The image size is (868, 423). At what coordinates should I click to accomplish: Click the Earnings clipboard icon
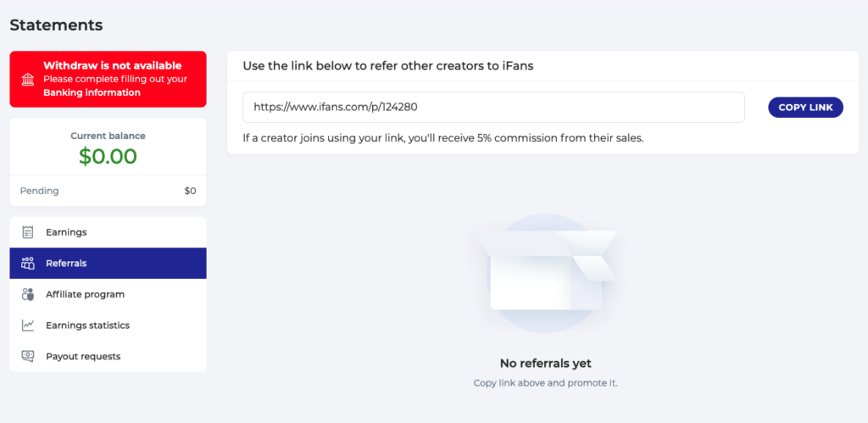[28, 232]
